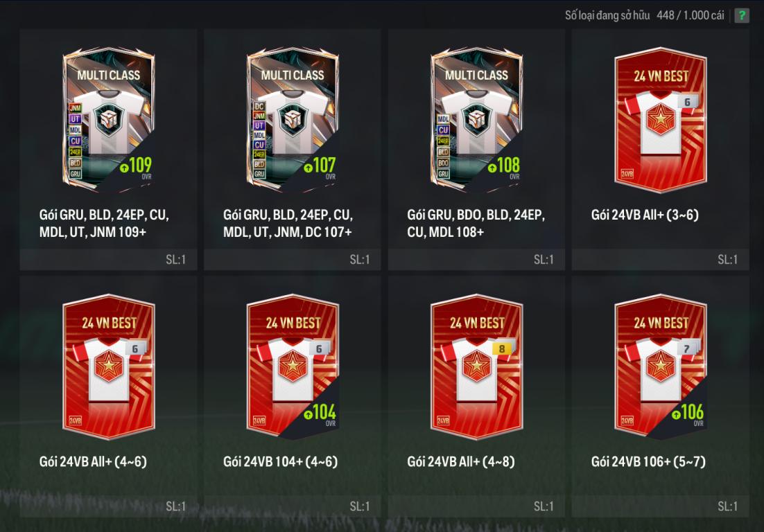This screenshot has height=532, width=764.
Task: Click the SL:1 quantity bar of the 109+ pack
Action: pos(109,260)
